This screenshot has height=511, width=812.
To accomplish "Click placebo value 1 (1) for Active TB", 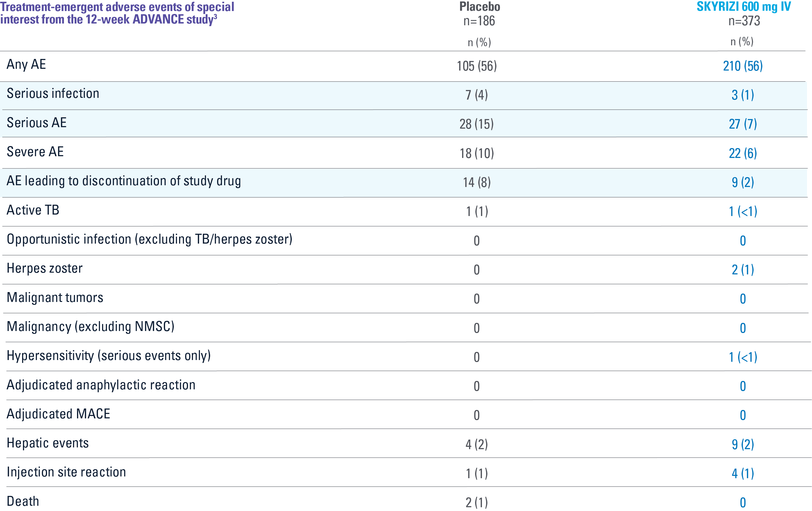I will tap(477, 212).
